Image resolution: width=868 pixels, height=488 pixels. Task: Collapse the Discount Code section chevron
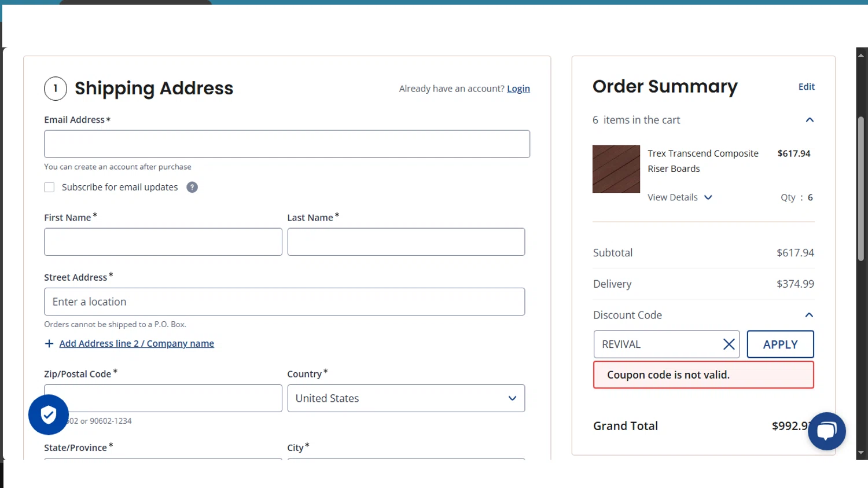[x=809, y=315]
